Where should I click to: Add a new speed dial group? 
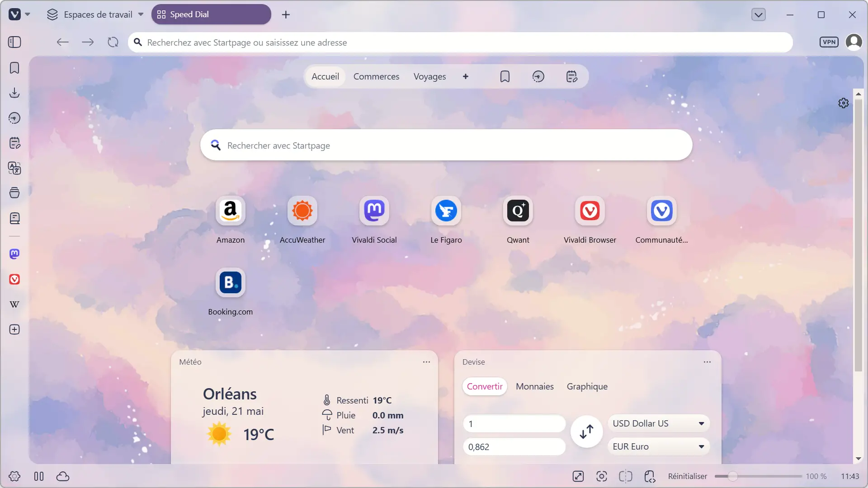coord(465,76)
